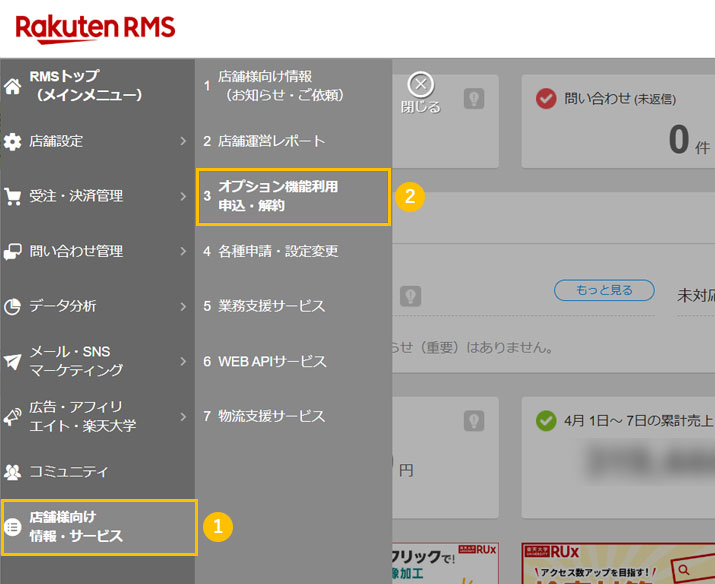The height and width of the screenshot is (584, 715).
Task: Click the shopping cart icon for 受注・決済管理
Action: (13, 196)
